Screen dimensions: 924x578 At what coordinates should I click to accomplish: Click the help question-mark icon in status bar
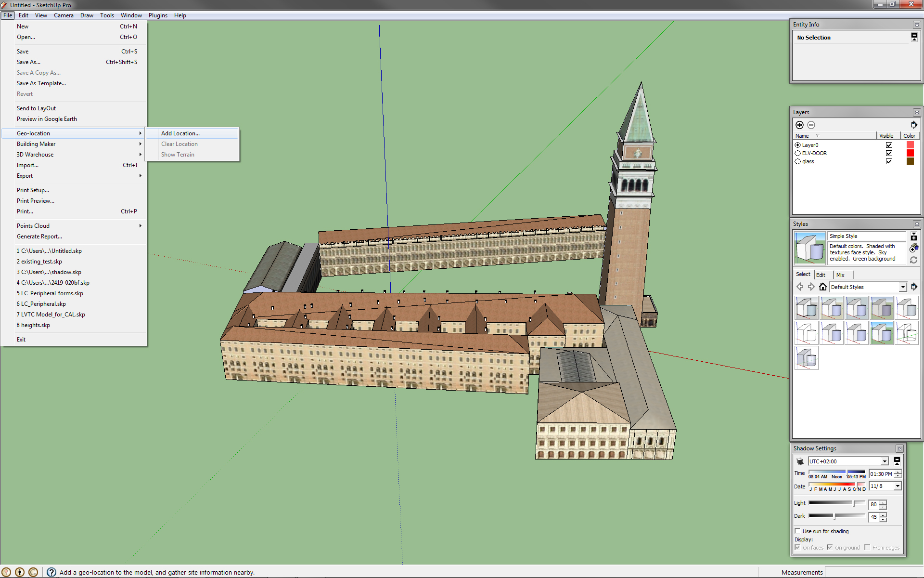tap(51, 572)
